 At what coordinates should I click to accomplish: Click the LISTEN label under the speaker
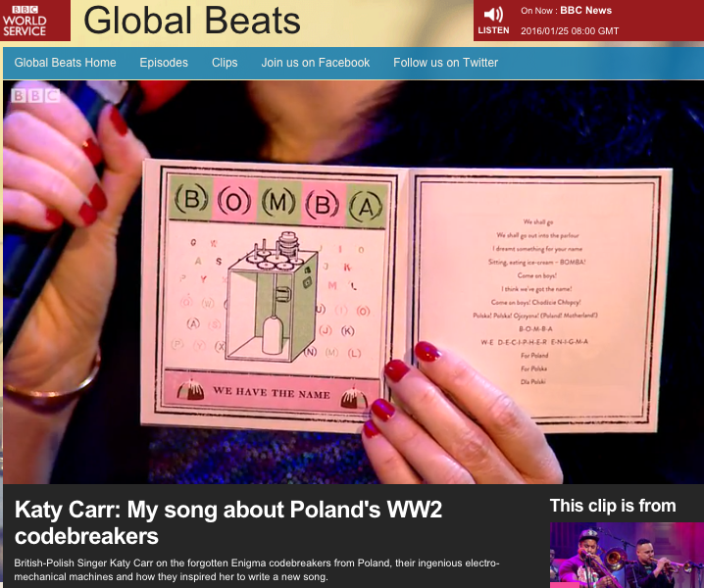pos(493,30)
